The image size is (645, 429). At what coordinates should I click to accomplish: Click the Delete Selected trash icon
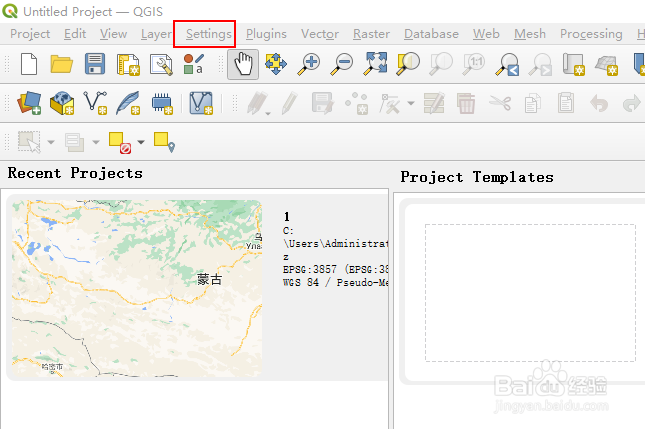pos(466,103)
